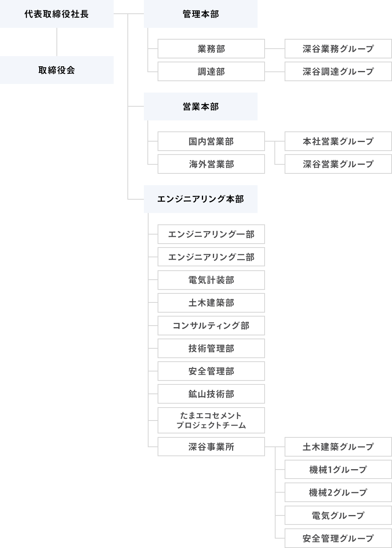Select the 業務部 department box
This screenshot has width=392, height=548.
(211, 49)
